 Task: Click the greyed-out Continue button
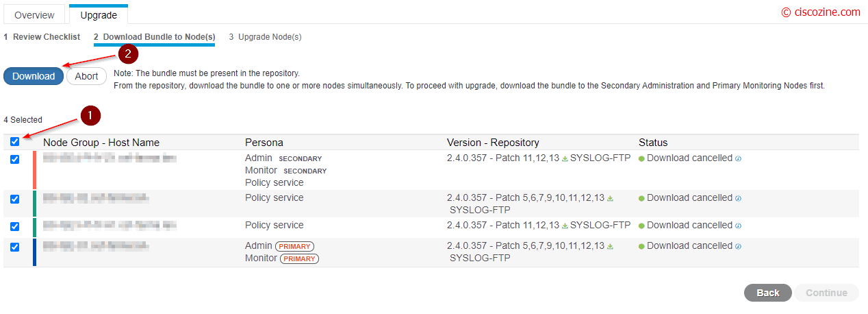coord(826,293)
